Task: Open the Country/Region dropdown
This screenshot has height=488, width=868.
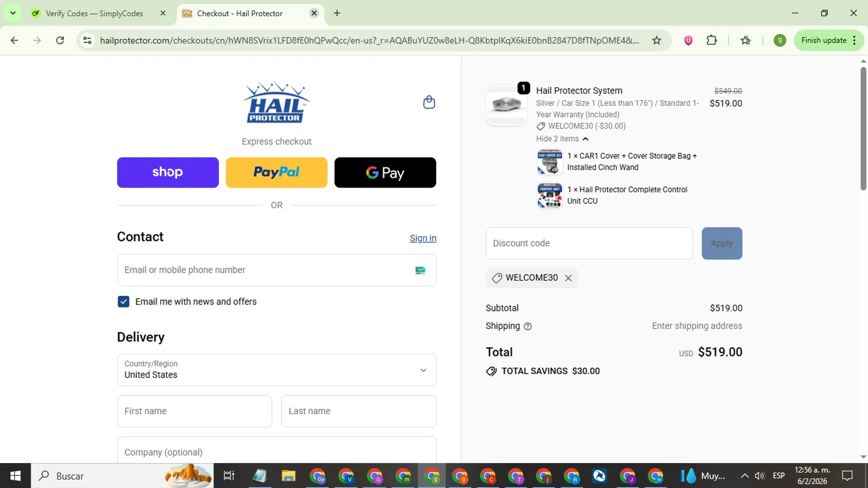Action: (277, 370)
